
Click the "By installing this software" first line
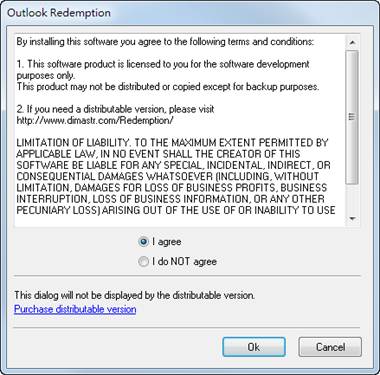pos(165,42)
